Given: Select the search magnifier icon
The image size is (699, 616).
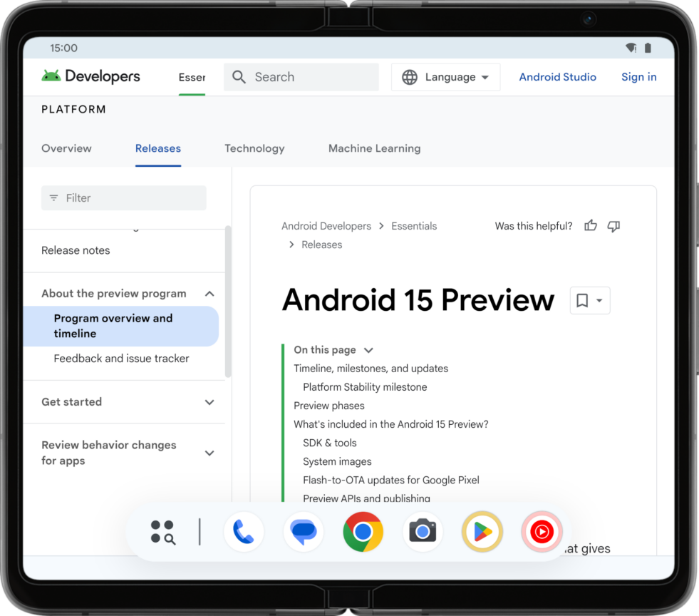Looking at the screenshot, I should (x=239, y=76).
